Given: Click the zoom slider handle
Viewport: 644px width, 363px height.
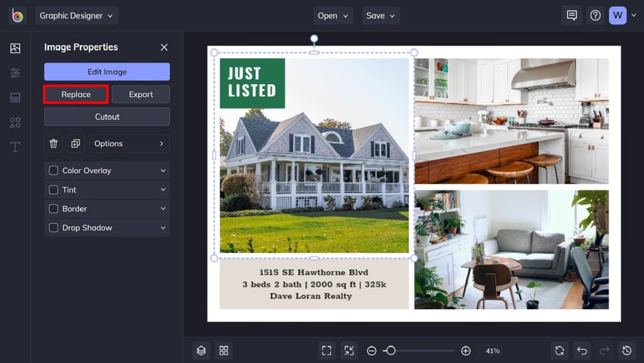Looking at the screenshot, I should [390, 351].
